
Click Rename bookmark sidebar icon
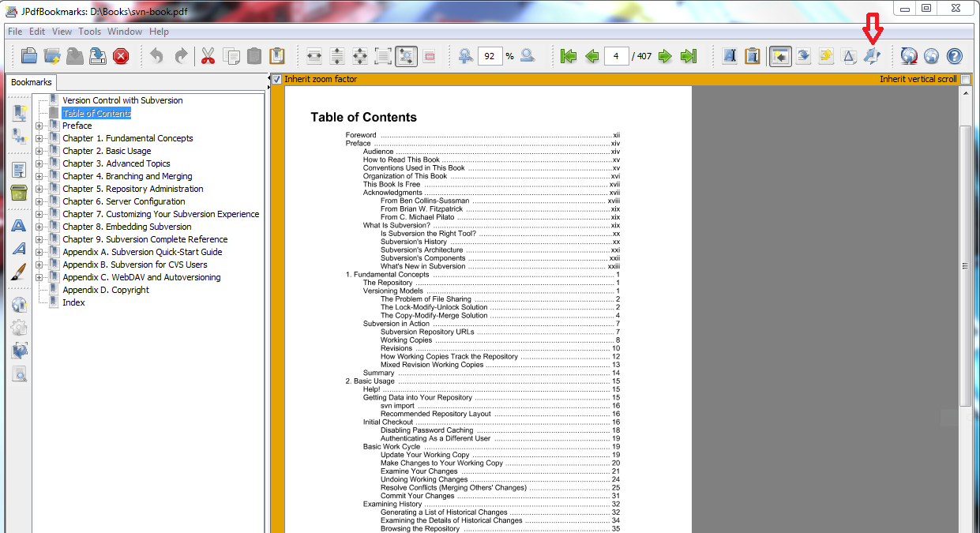[20, 170]
